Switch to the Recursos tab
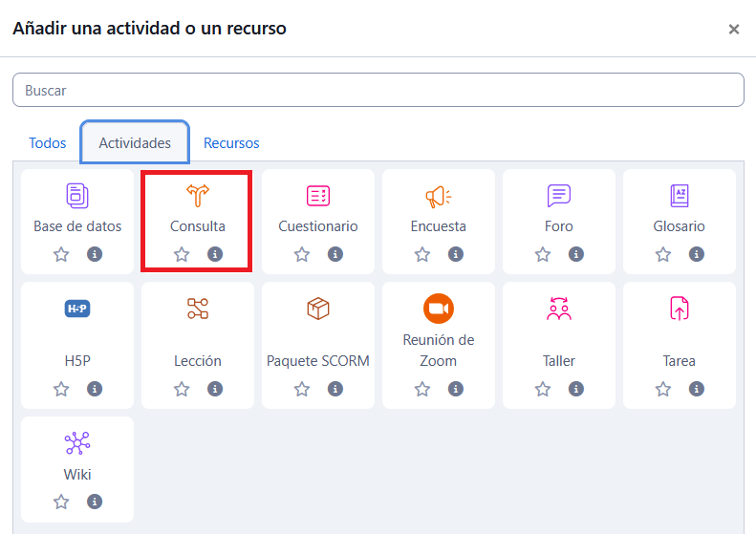 231,143
